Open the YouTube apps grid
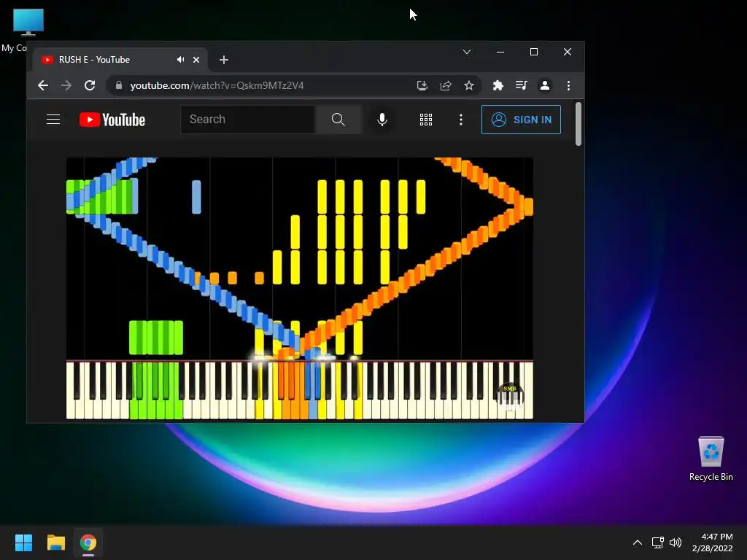Image resolution: width=747 pixels, height=560 pixels. click(x=426, y=120)
